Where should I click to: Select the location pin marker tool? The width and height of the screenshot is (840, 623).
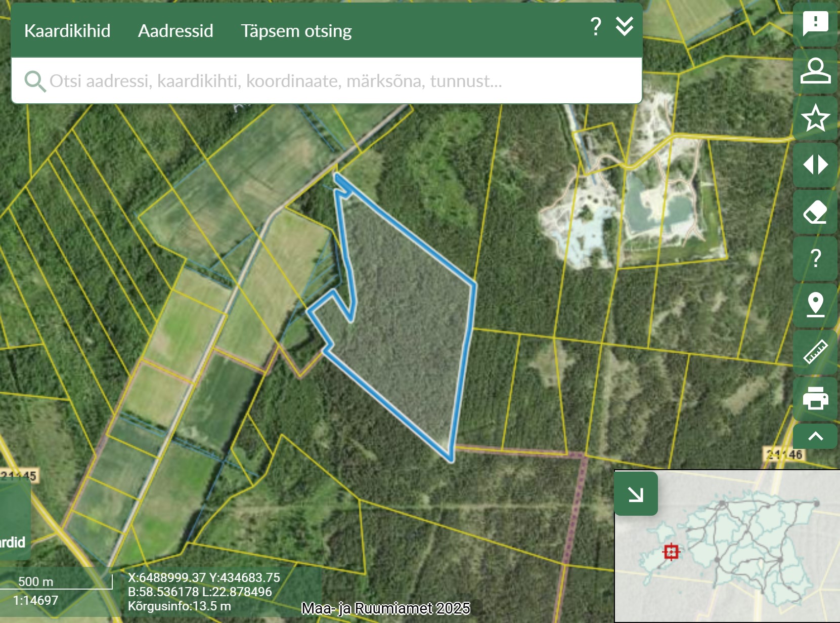(x=815, y=305)
